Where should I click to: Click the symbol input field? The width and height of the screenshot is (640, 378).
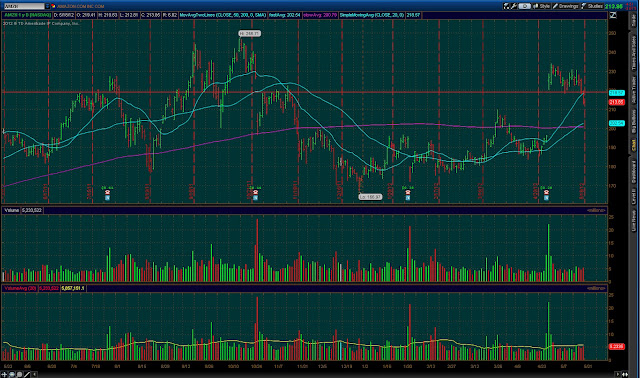23,6
